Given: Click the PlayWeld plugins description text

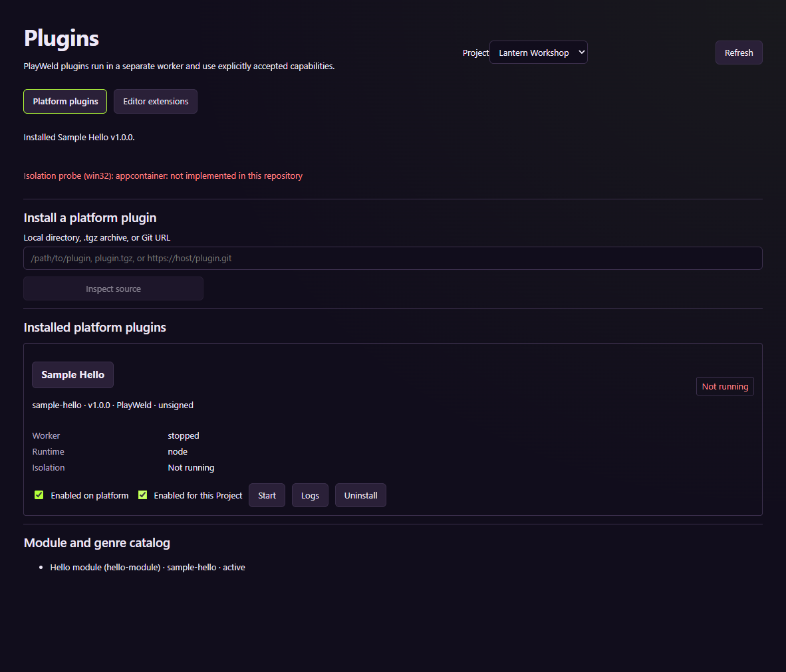Looking at the screenshot, I should point(179,66).
